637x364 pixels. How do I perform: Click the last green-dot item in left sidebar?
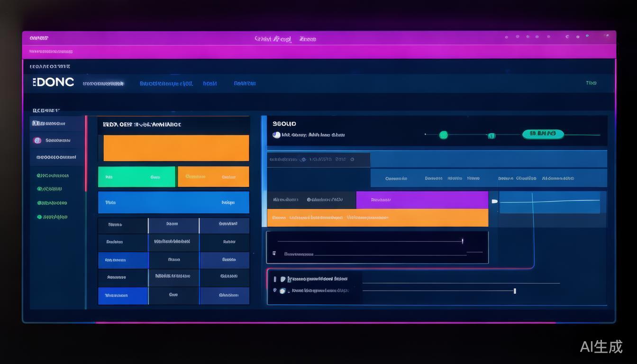point(40,217)
